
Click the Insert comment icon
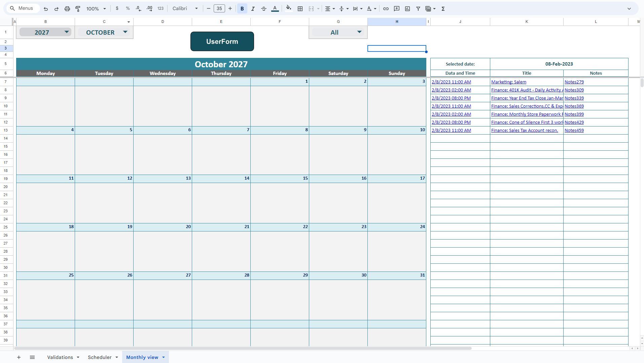click(397, 9)
